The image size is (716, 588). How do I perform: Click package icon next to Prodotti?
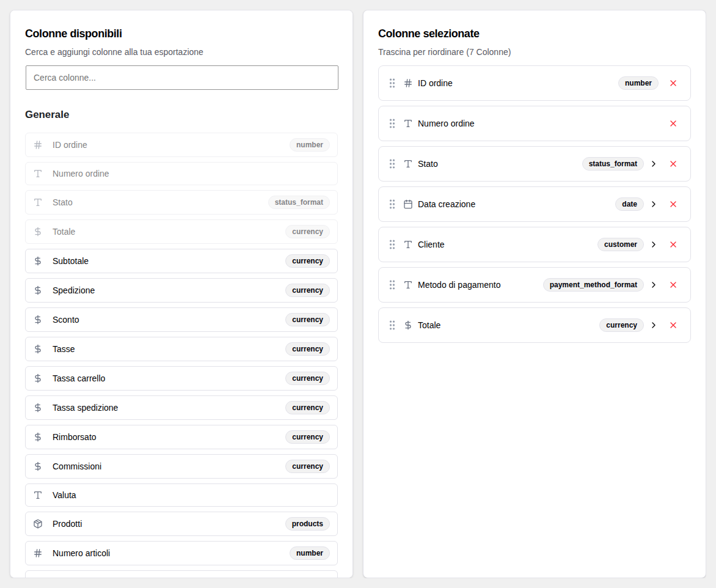38,524
